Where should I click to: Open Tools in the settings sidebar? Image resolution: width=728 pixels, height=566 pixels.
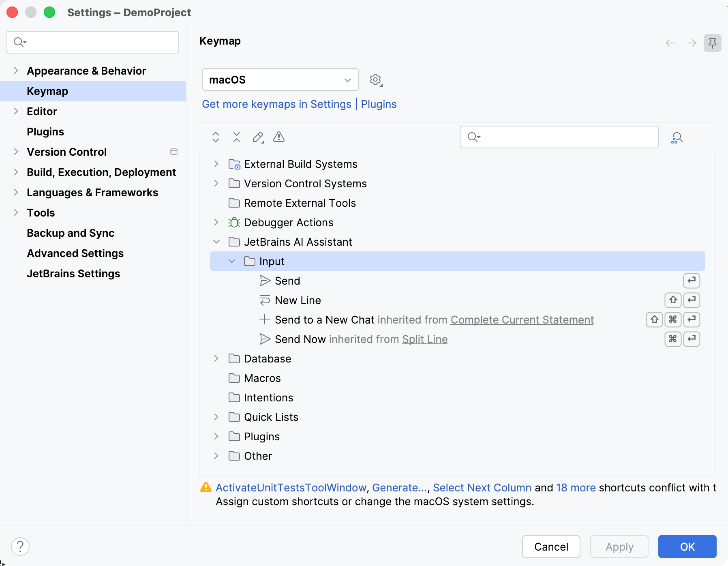click(41, 213)
